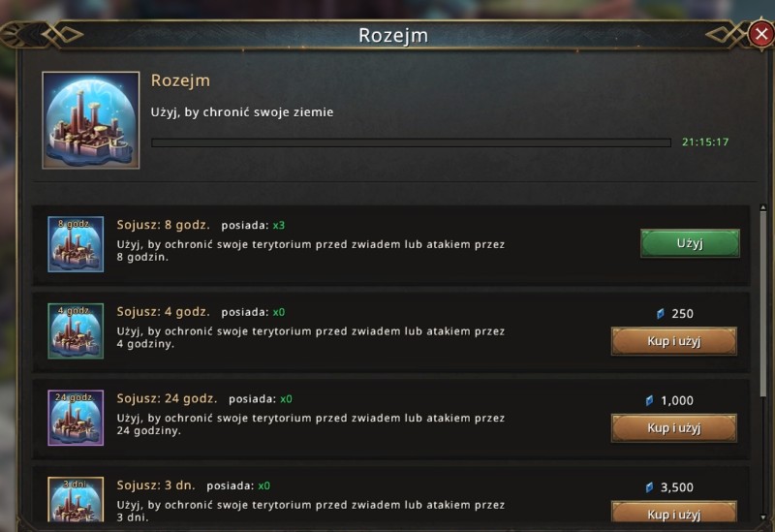Buy and use the 24-hour truce
This screenshot has width=775, height=532.
[x=674, y=428]
